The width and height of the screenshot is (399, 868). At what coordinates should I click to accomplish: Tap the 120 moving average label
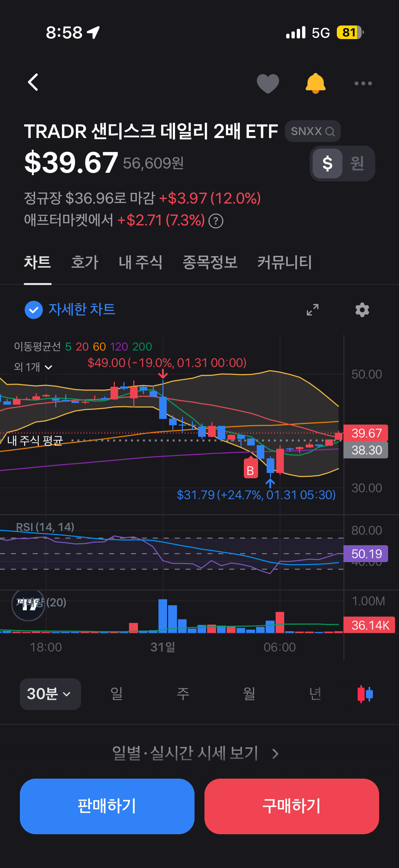coord(119,347)
